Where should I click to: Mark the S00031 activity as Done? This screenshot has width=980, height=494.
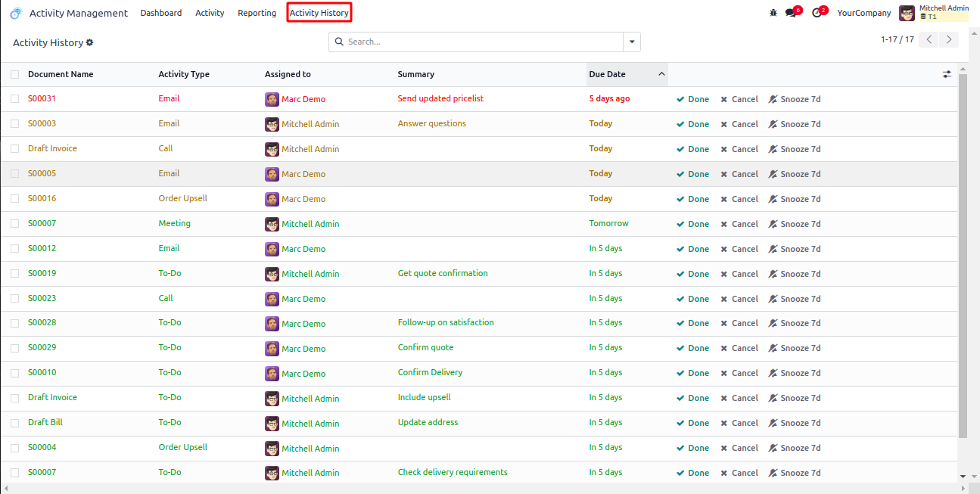tap(693, 99)
